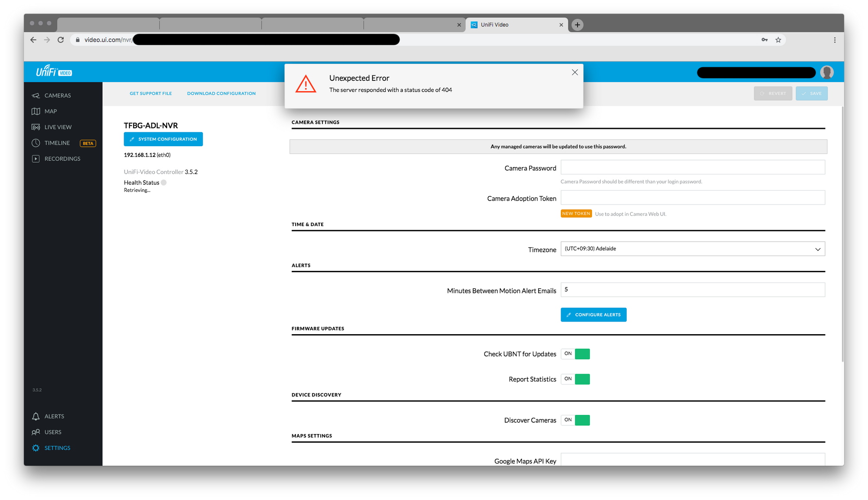868x500 pixels.
Task: Open the Map view icon
Action: (x=36, y=112)
